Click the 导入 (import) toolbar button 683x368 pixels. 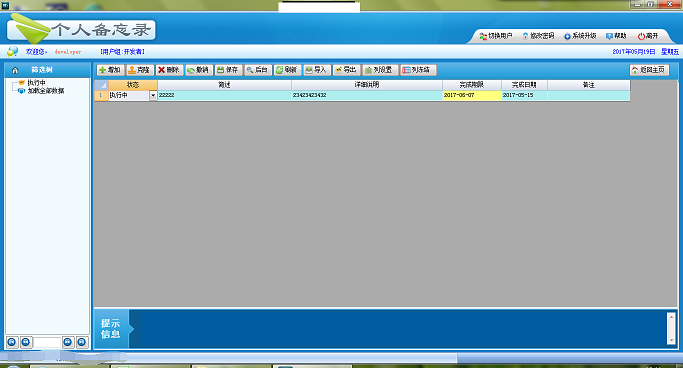(317, 70)
